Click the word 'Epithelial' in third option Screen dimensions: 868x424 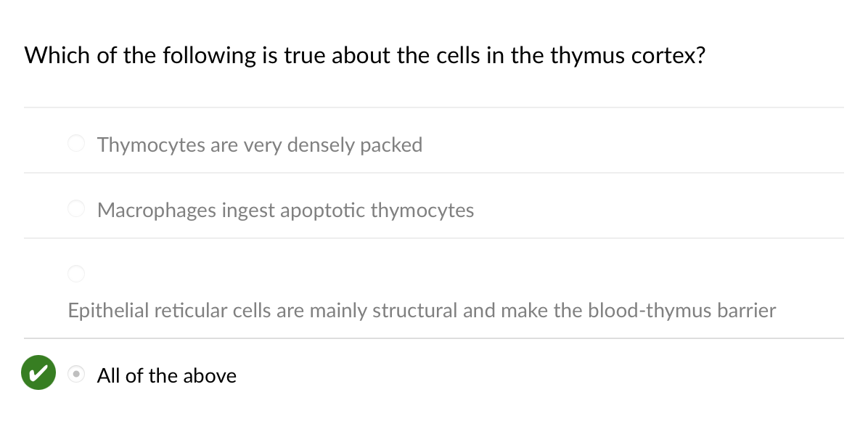tap(107, 311)
